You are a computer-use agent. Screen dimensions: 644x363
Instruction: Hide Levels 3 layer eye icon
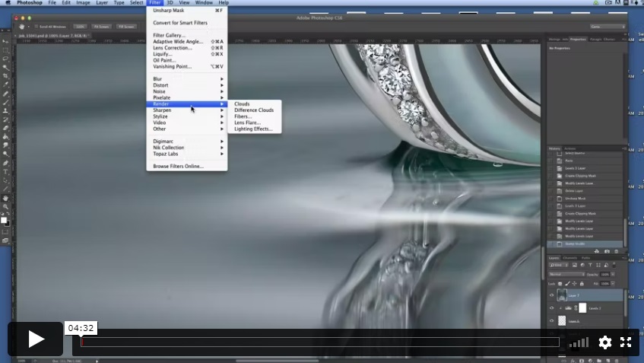point(551,308)
